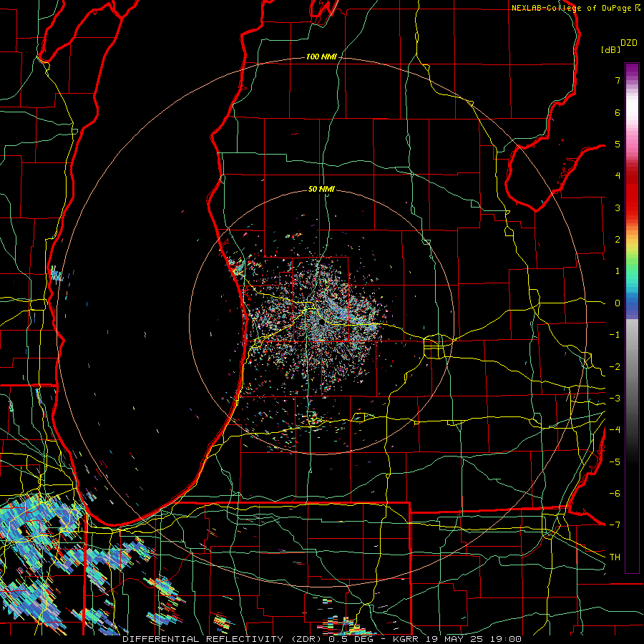Click the 1 value on the ZDR scale
Viewport: 644px width, 644px height.
point(618,271)
